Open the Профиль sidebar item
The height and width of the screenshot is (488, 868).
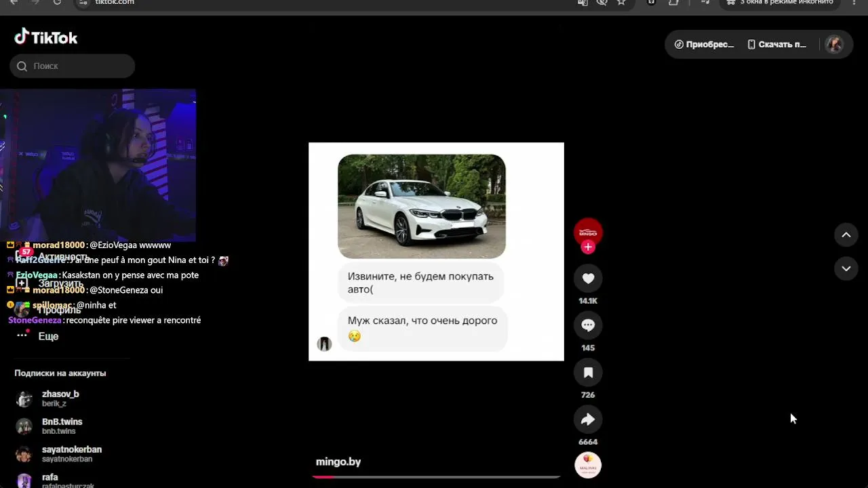47,310
